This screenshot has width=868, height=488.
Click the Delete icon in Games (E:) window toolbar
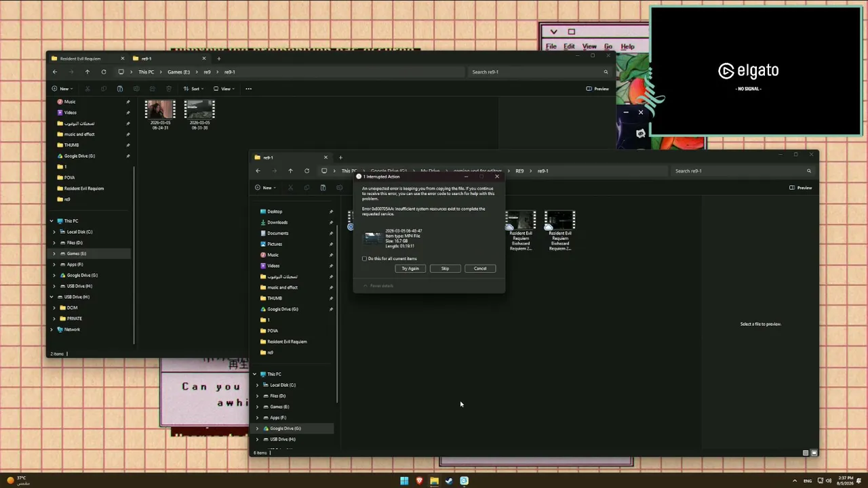point(169,89)
